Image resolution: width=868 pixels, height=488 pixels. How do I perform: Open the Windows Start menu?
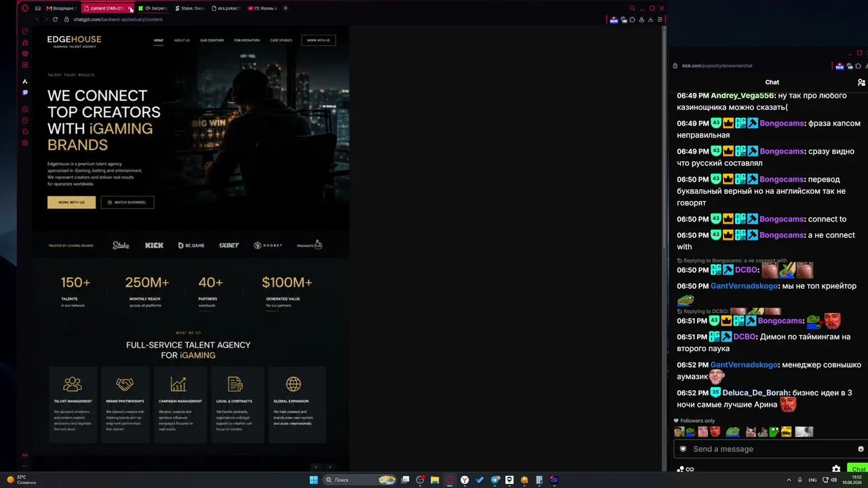[313, 480]
